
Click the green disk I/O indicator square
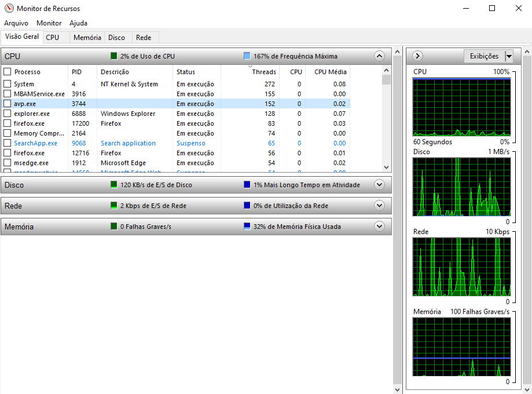click(114, 185)
